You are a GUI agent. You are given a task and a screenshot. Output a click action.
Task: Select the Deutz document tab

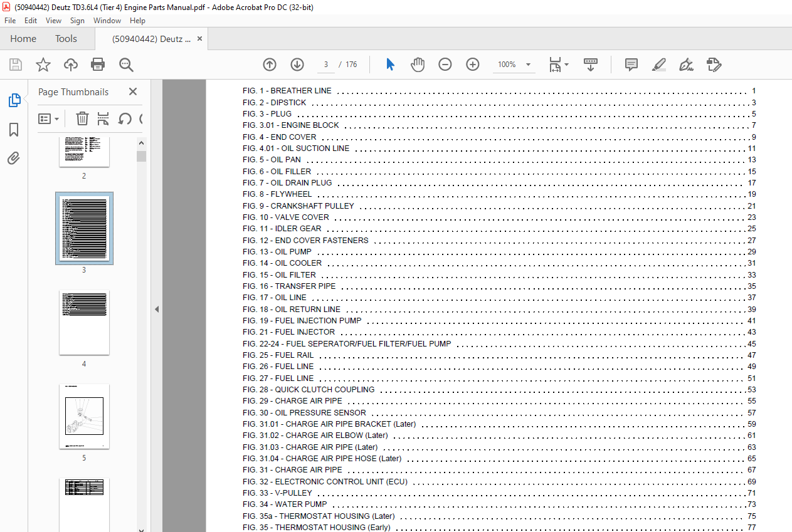151,39
